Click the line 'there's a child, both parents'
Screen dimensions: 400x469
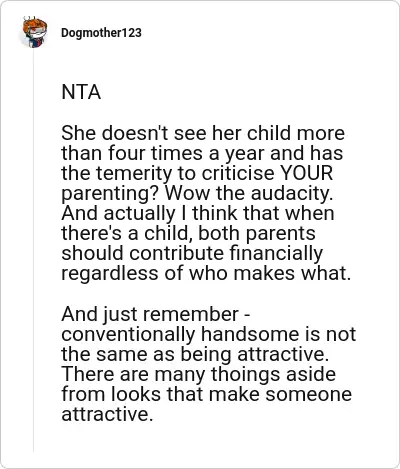tap(188, 233)
